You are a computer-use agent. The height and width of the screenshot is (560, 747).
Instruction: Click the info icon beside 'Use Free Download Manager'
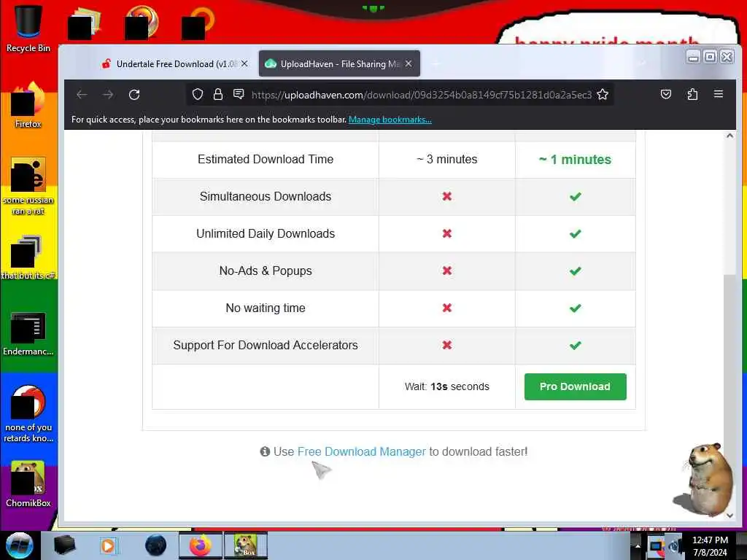[x=265, y=451]
